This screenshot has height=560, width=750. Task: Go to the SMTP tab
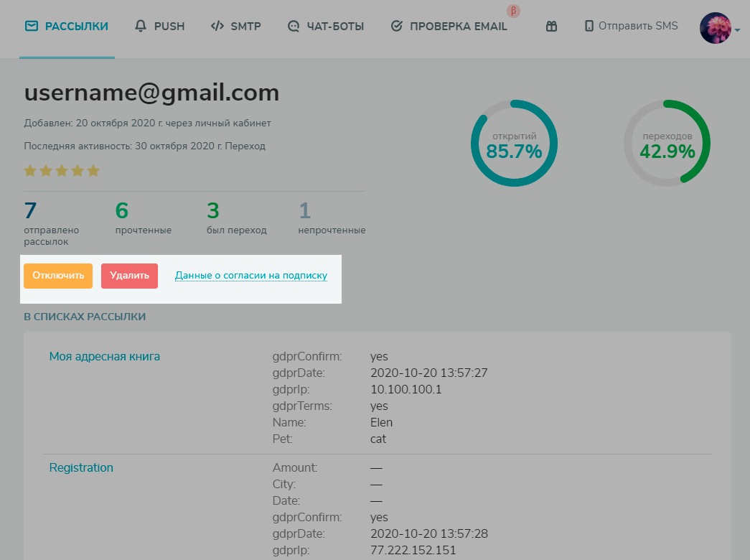click(x=236, y=27)
